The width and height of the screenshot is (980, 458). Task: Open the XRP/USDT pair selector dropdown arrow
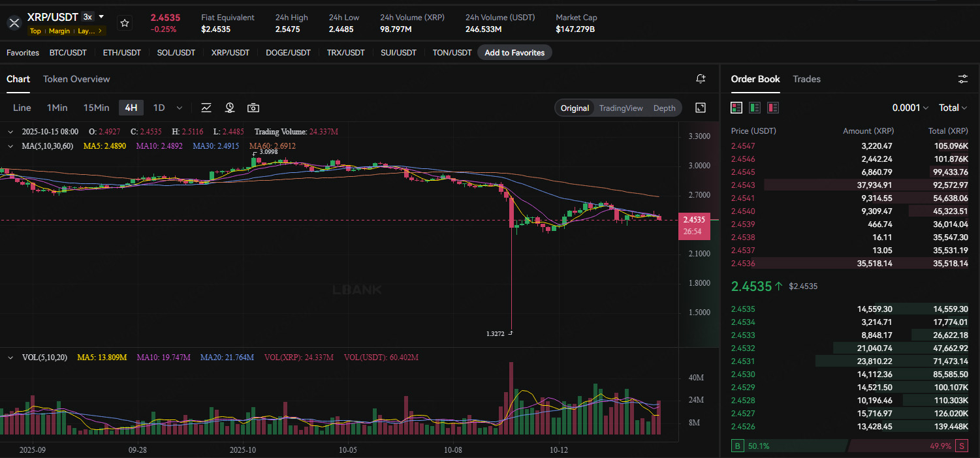tap(101, 16)
